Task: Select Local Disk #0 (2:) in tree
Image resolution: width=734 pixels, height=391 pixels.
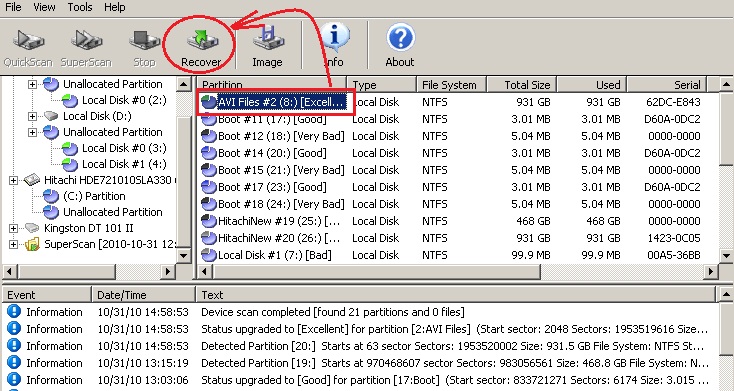Action: point(124,100)
